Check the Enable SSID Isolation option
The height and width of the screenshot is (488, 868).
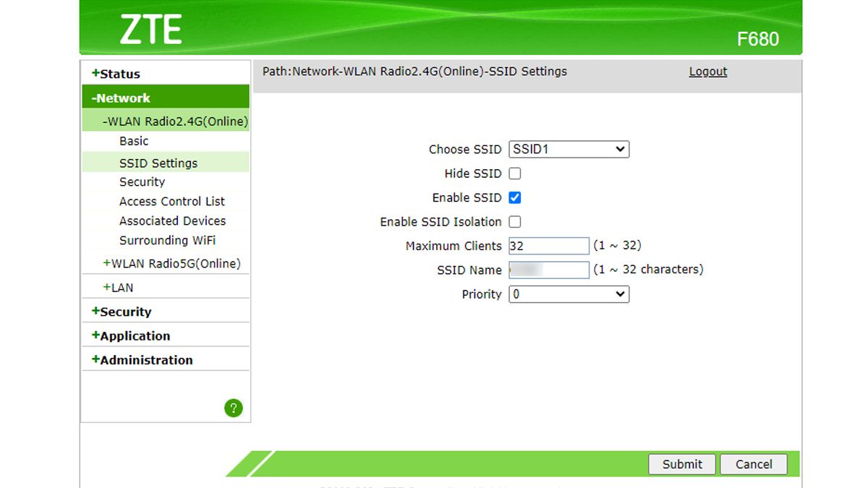pos(515,222)
